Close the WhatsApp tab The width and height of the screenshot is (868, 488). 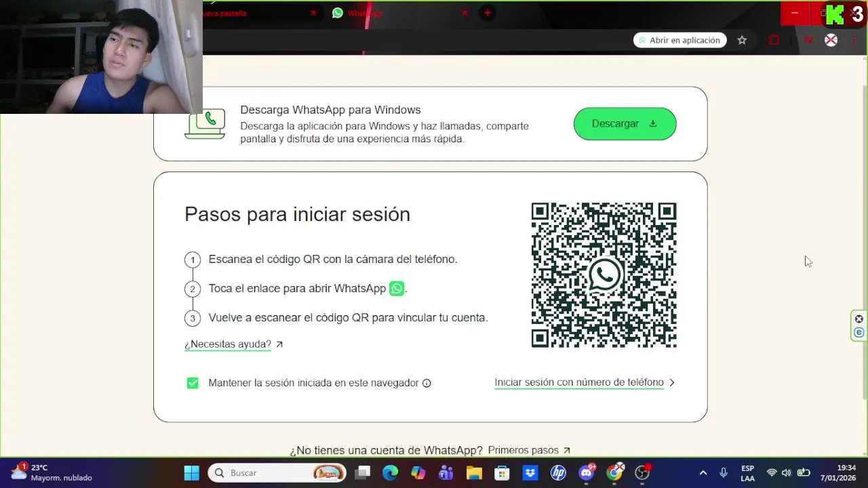click(465, 13)
